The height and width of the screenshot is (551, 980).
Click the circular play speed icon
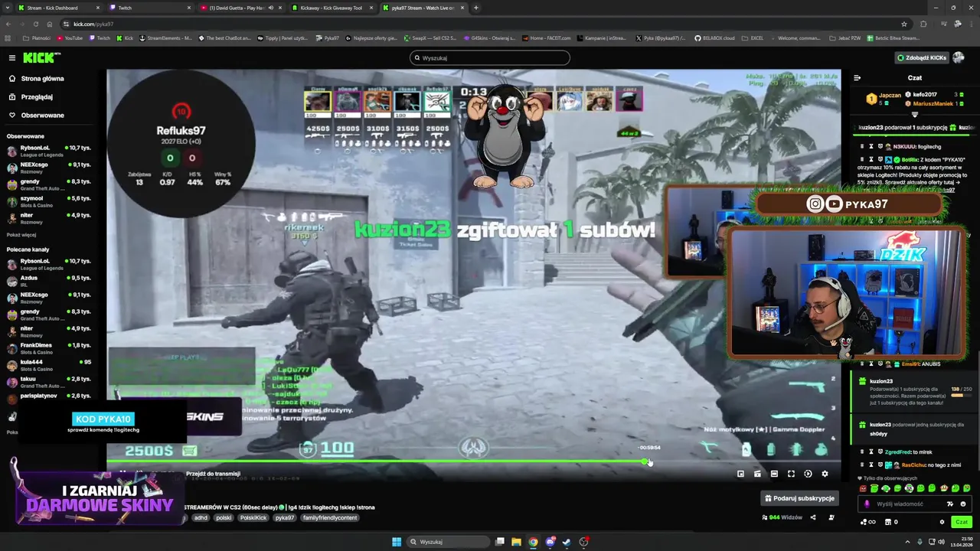(808, 474)
